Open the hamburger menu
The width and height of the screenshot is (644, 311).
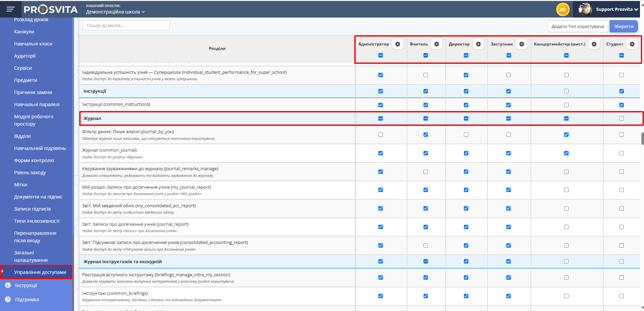tap(11, 9)
